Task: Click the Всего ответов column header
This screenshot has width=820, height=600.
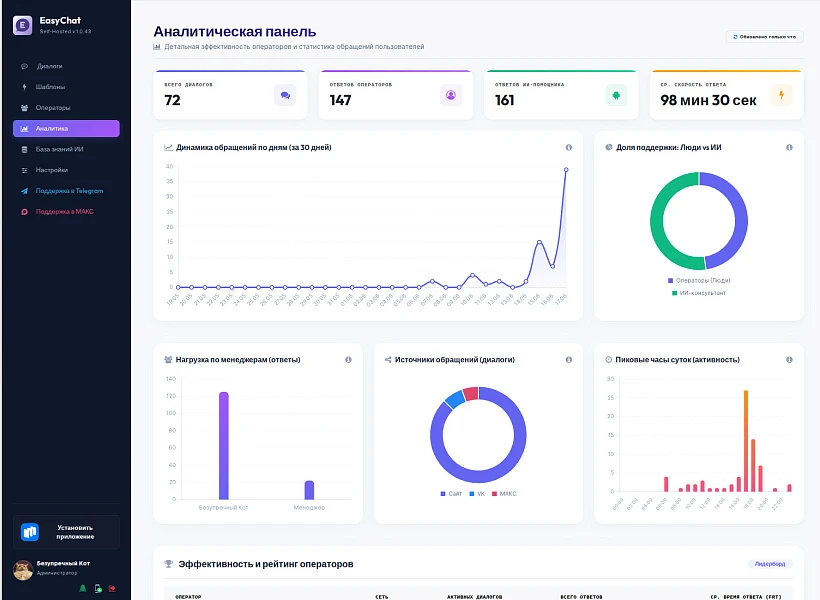Action: (x=582, y=597)
